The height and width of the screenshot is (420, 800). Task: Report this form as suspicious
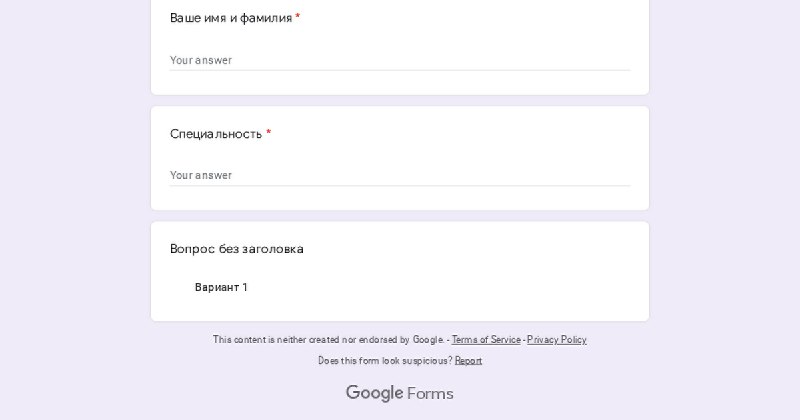[468, 361]
